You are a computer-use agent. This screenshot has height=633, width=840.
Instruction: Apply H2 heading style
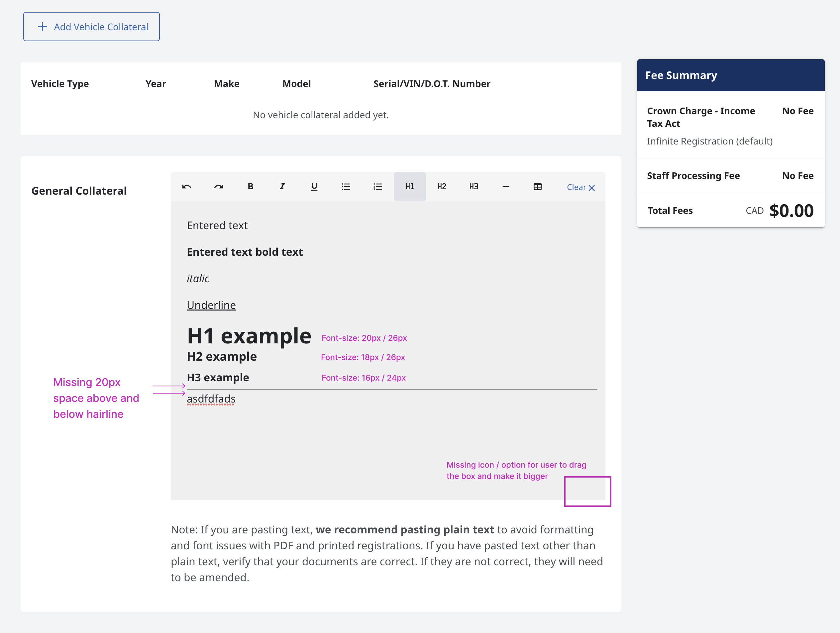[442, 187]
